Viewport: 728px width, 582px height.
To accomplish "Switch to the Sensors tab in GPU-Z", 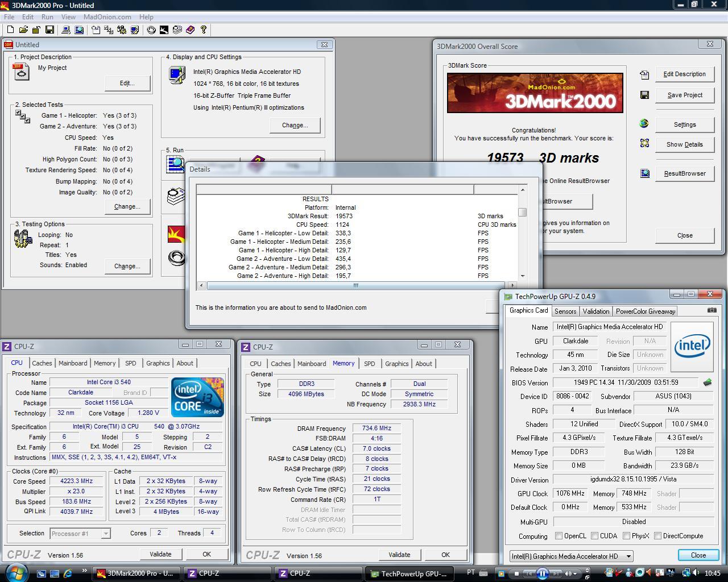I will [565, 311].
